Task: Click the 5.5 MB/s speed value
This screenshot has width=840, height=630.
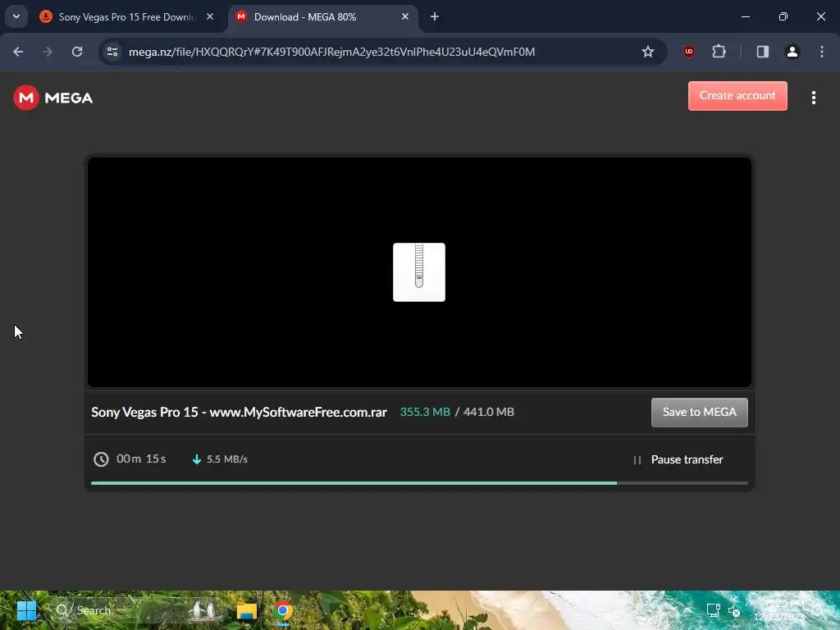Action: tap(227, 459)
